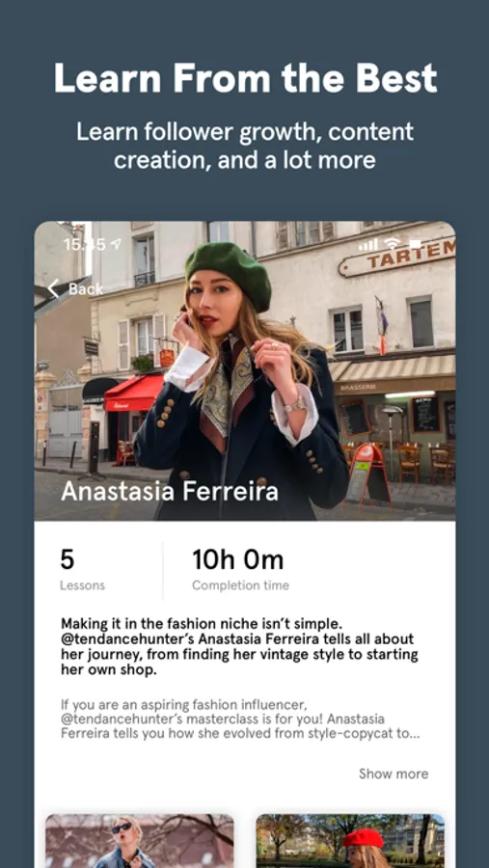Select the Anastasia Ferreira name title
The image size is (489, 868).
tap(170, 491)
